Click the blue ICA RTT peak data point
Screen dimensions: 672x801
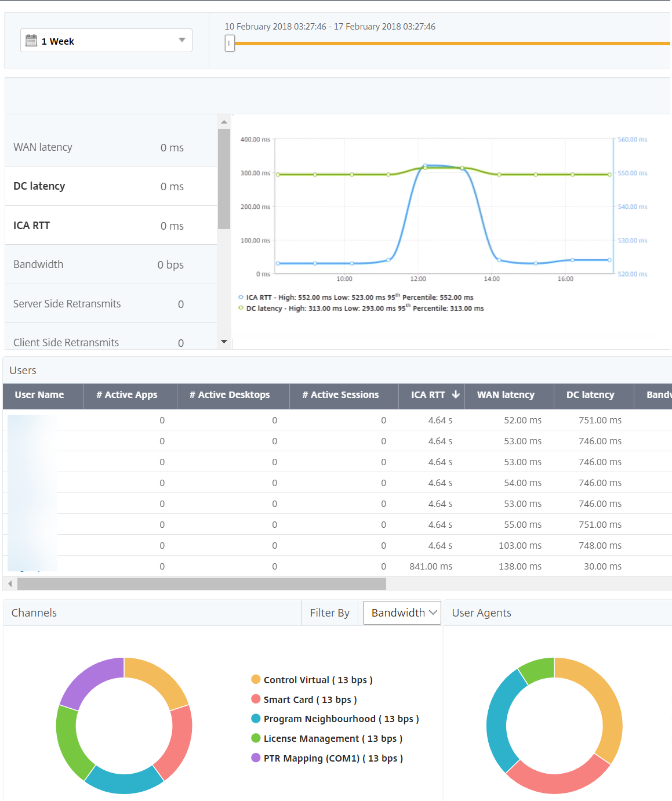(425, 166)
